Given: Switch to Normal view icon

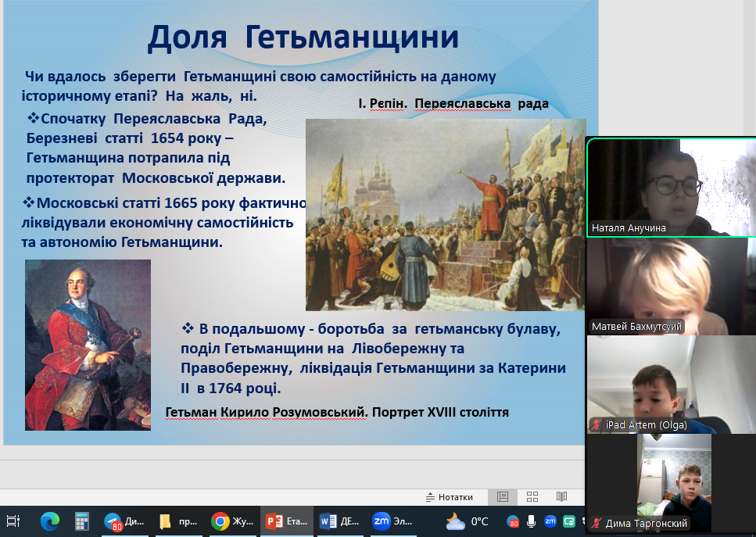Looking at the screenshot, I should 503,496.
